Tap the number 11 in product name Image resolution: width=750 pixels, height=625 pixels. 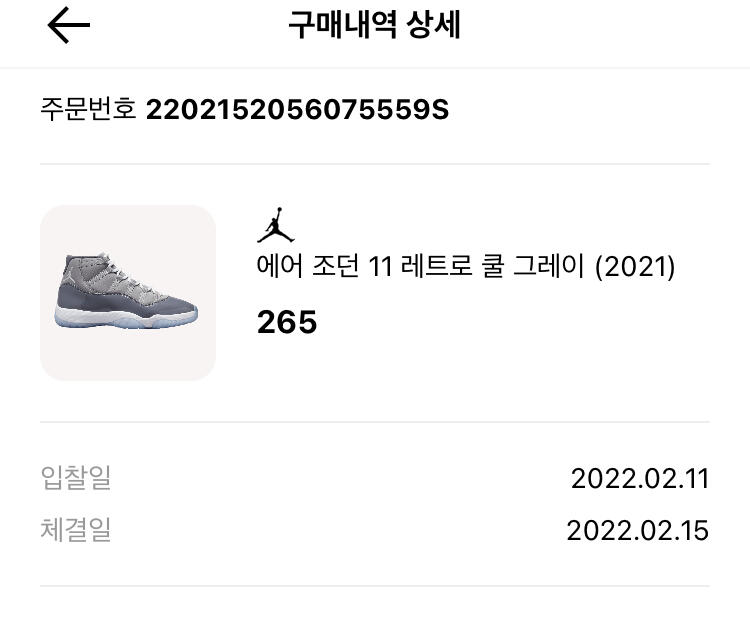pyautogui.click(x=380, y=268)
